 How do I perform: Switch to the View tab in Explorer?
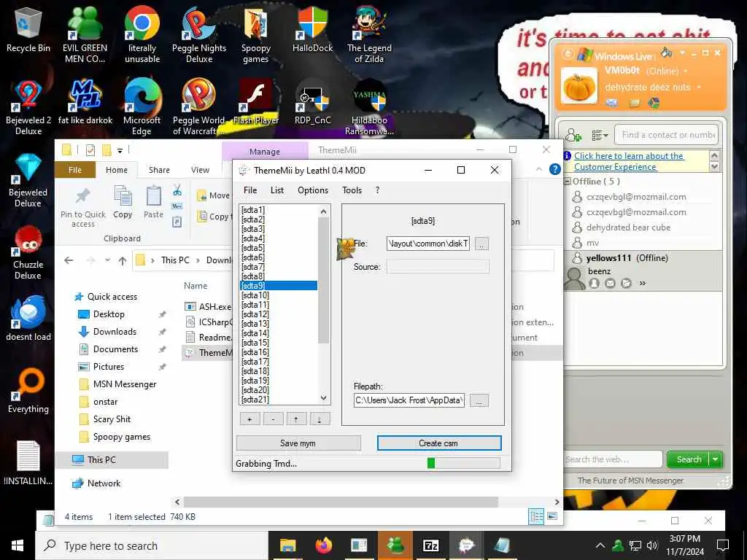200,170
